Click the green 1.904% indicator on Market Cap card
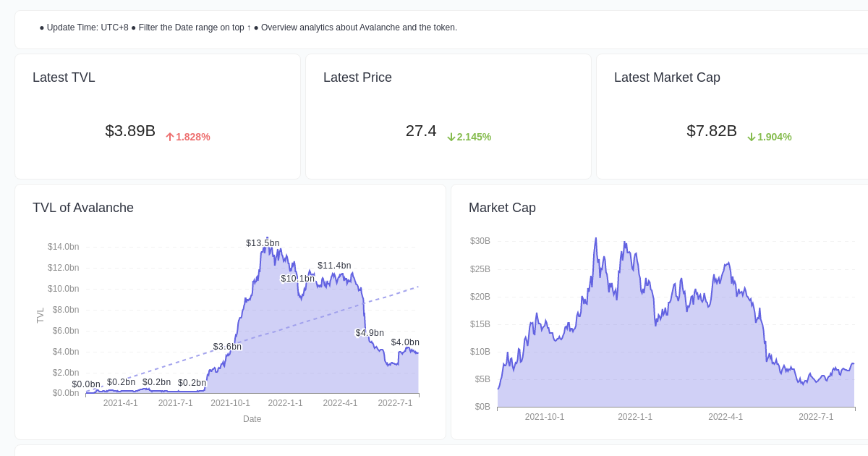 (769, 137)
